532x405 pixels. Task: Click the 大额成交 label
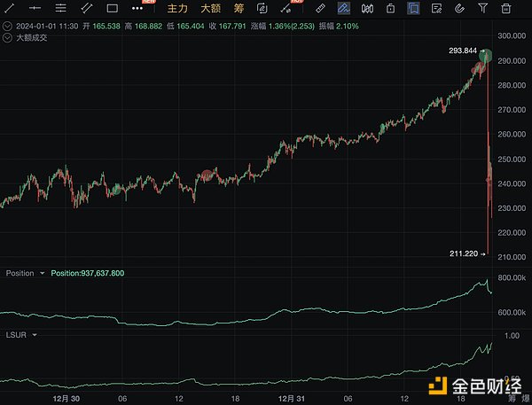point(31,38)
